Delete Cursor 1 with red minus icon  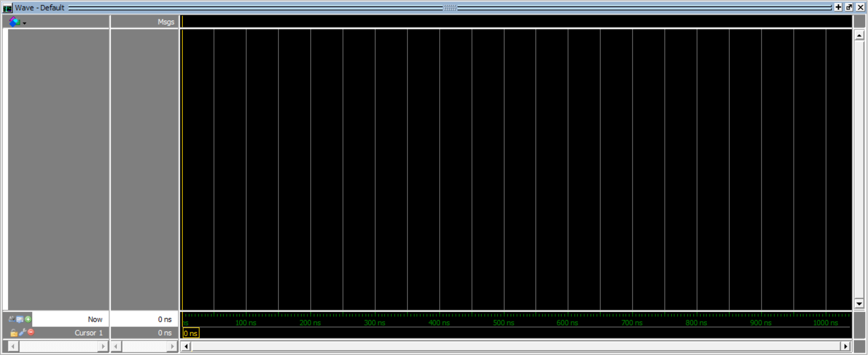(31, 332)
